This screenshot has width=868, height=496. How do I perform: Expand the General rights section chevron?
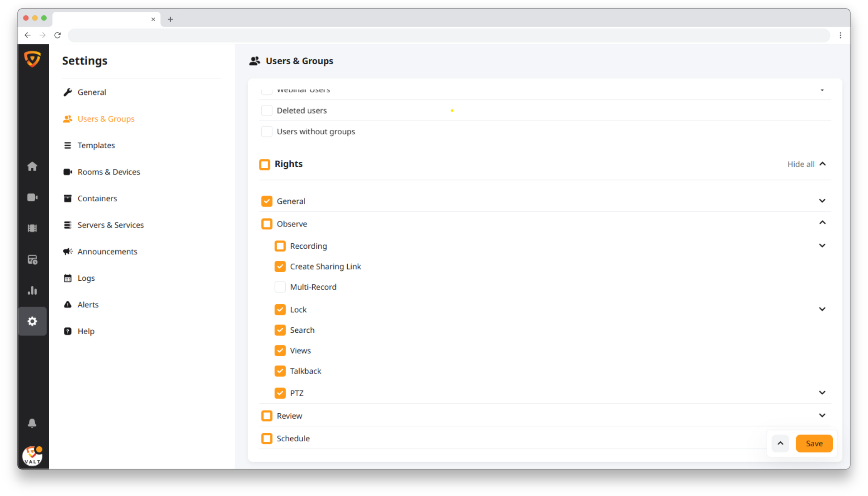pyautogui.click(x=822, y=201)
